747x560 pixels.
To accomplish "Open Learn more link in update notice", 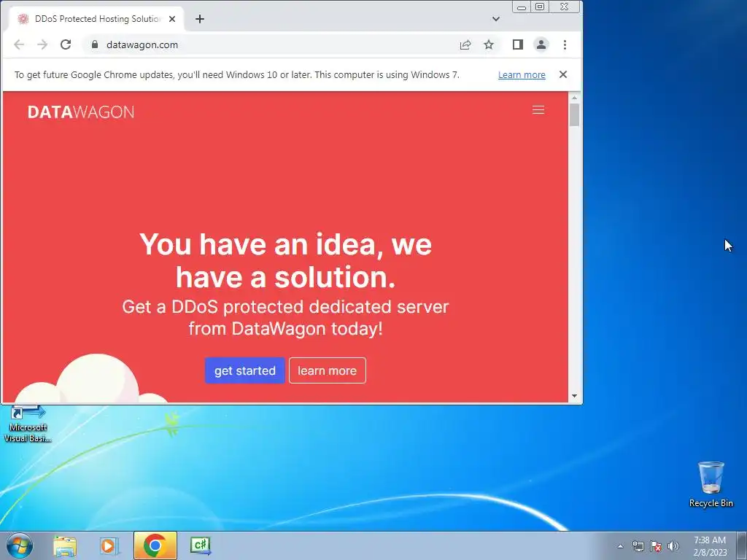I will click(522, 75).
